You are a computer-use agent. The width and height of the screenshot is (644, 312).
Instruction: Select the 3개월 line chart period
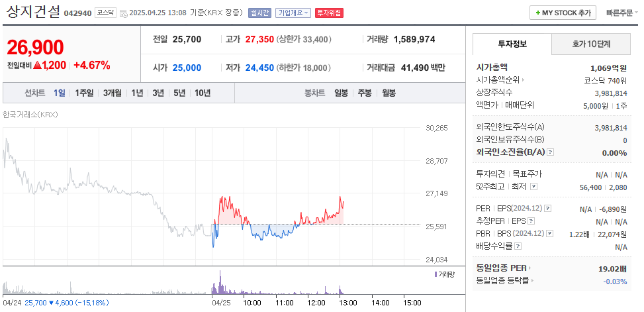[113, 93]
